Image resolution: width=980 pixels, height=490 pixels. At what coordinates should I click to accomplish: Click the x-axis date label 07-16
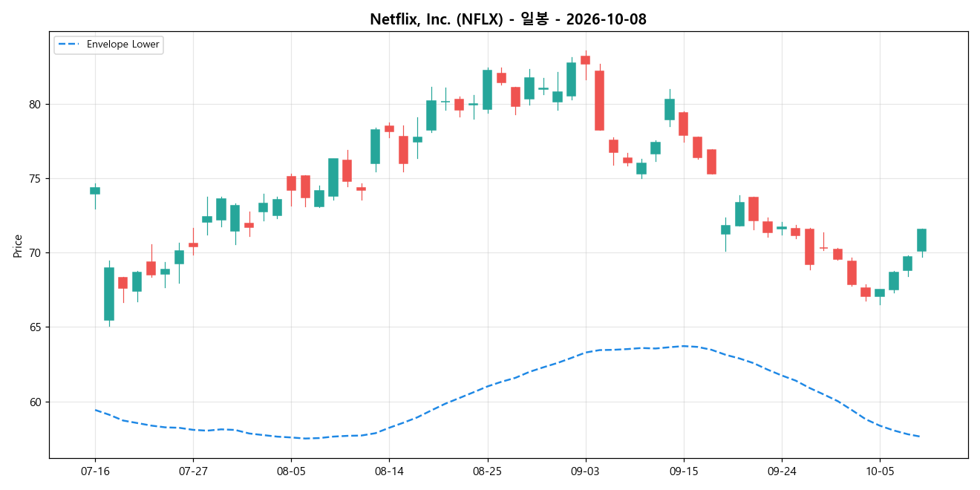[x=95, y=471]
